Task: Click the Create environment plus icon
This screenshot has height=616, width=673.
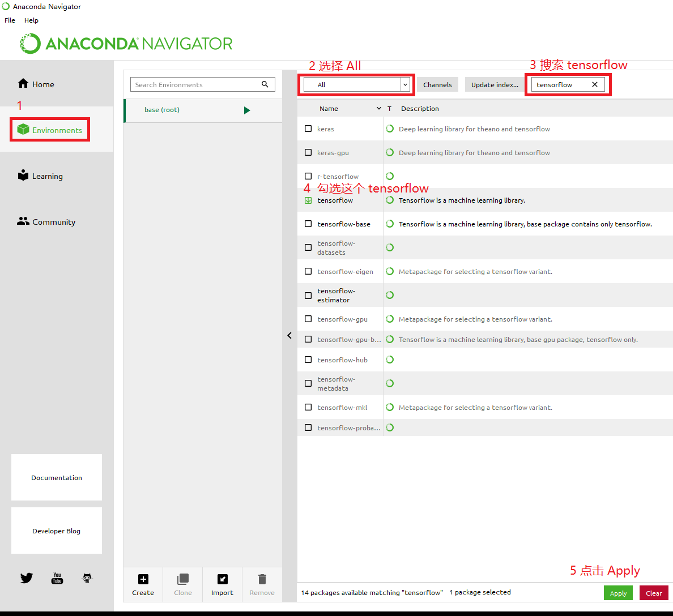Action: click(143, 579)
